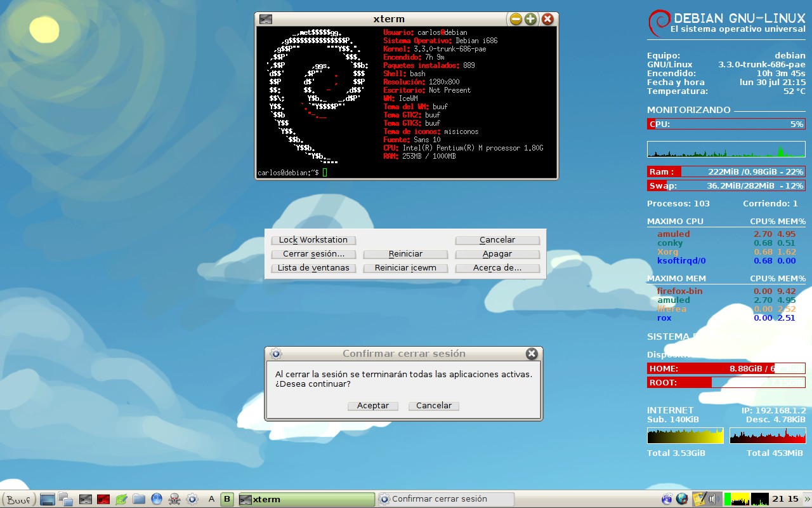Click the ksoftirqd/0 process row
This screenshot has height=508, width=812.
pyautogui.click(x=726, y=261)
